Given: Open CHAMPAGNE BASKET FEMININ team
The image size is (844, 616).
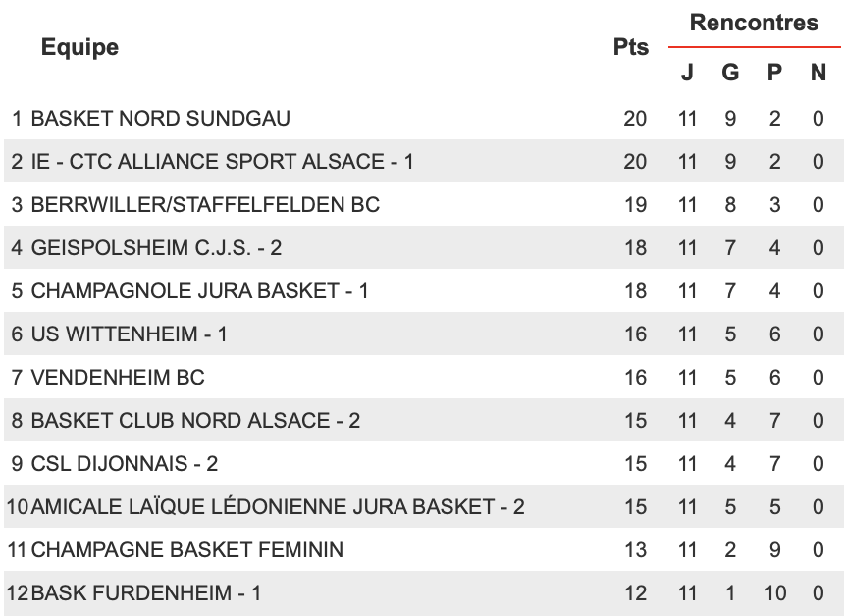Looking at the screenshot, I should [x=187, y=550].
